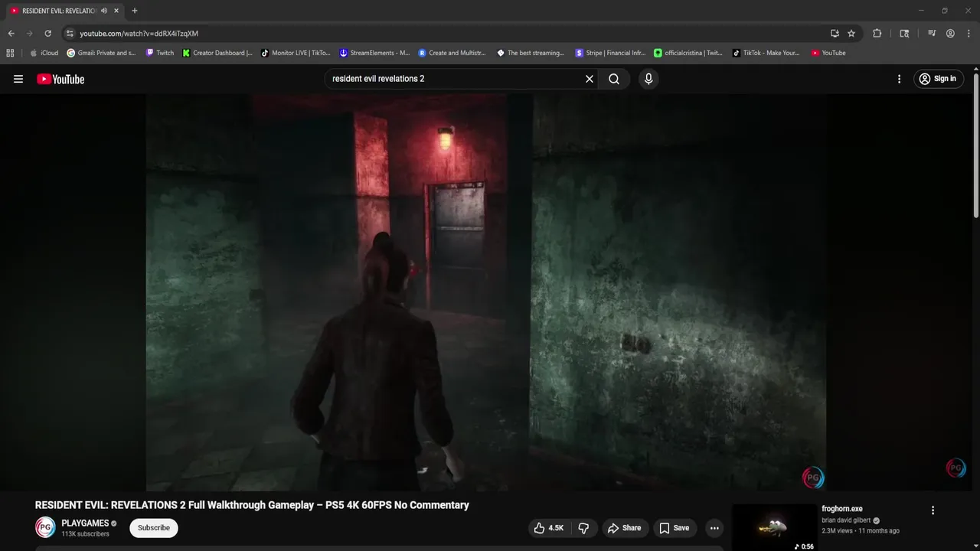Open options menu for froghorn.exe video

(933, 510)
